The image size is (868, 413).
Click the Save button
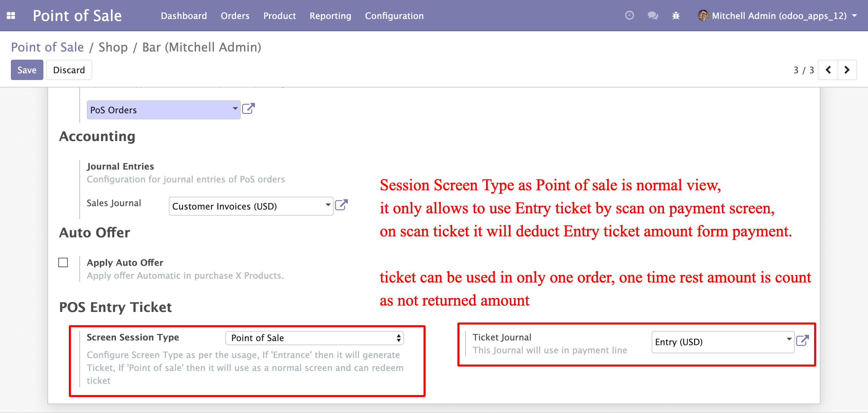click(27, 70)
